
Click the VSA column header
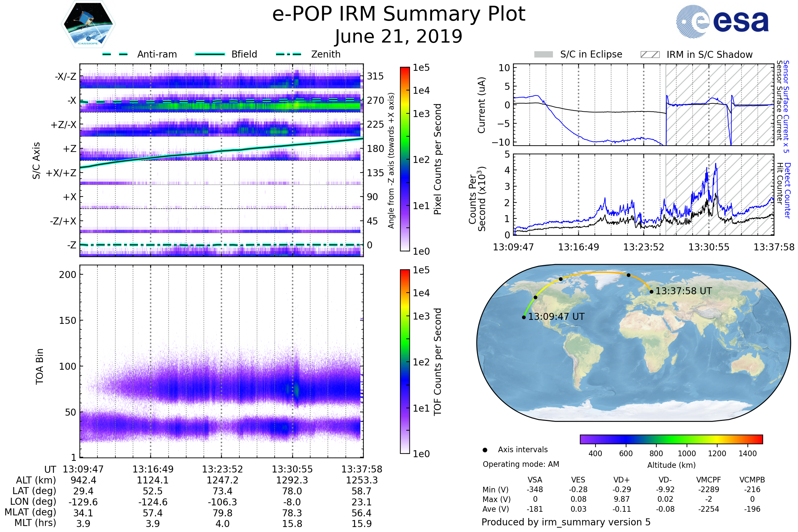point(535,480)
